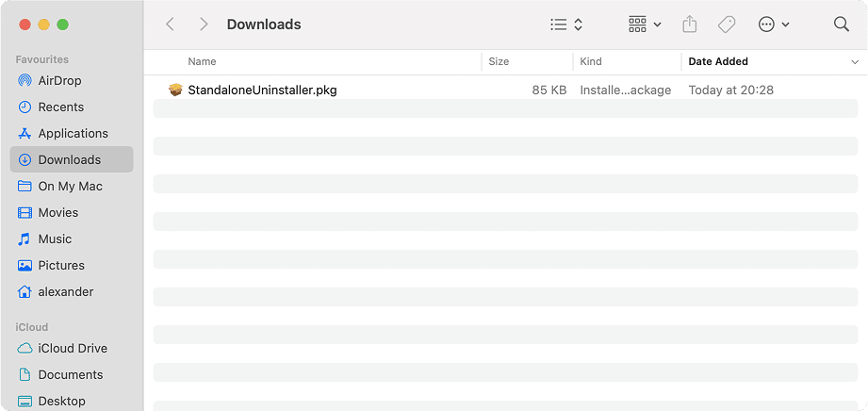Viewport: 868px width, 411px height.
Task: Click the Share toolbar icon
Action: click(689, 25)
